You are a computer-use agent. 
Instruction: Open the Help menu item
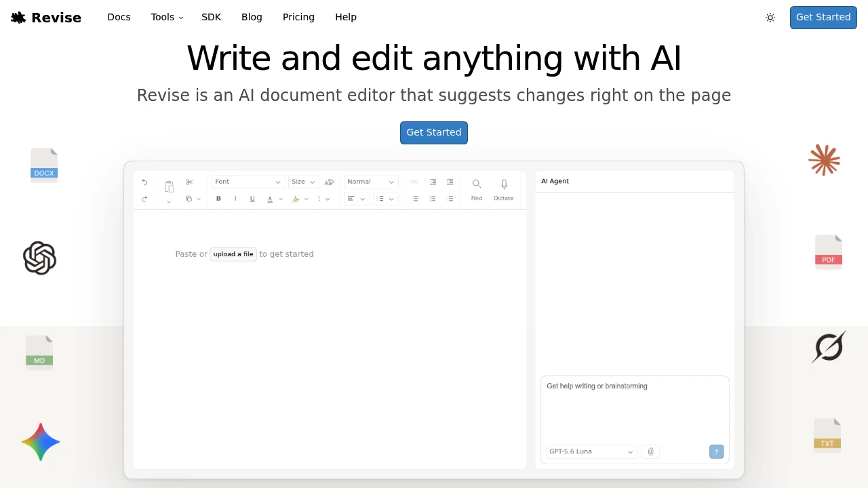(346, 17)
